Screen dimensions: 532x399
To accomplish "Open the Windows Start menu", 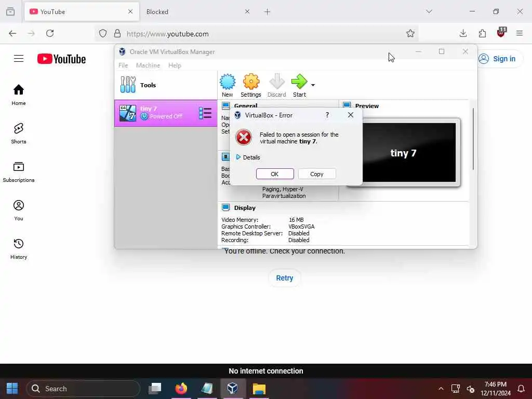I will pyautogui.click(x=12, y=389).
